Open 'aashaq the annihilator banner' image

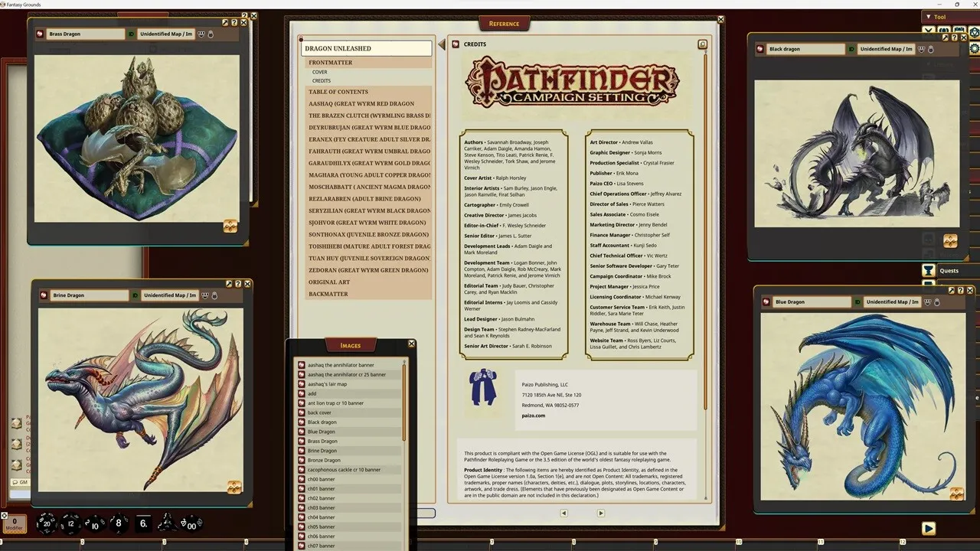click(349, 365)
